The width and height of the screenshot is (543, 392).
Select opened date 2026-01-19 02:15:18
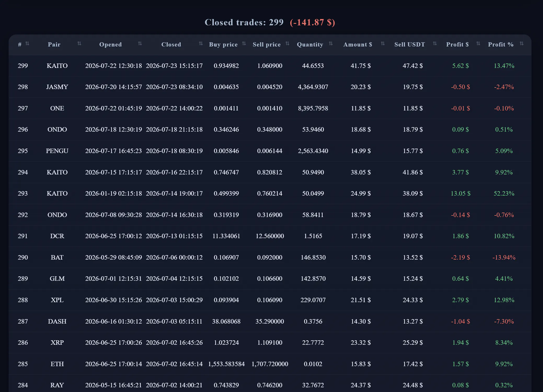[113, 194]
